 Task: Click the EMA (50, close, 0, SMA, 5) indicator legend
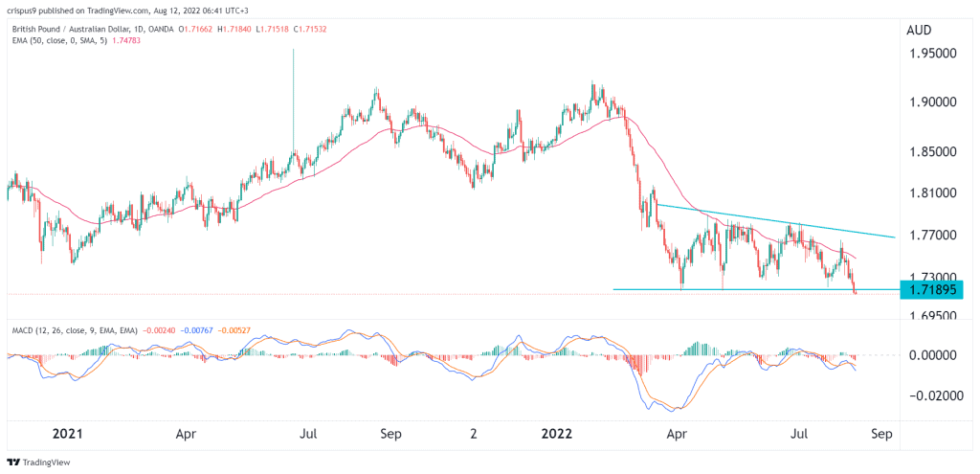58,41
